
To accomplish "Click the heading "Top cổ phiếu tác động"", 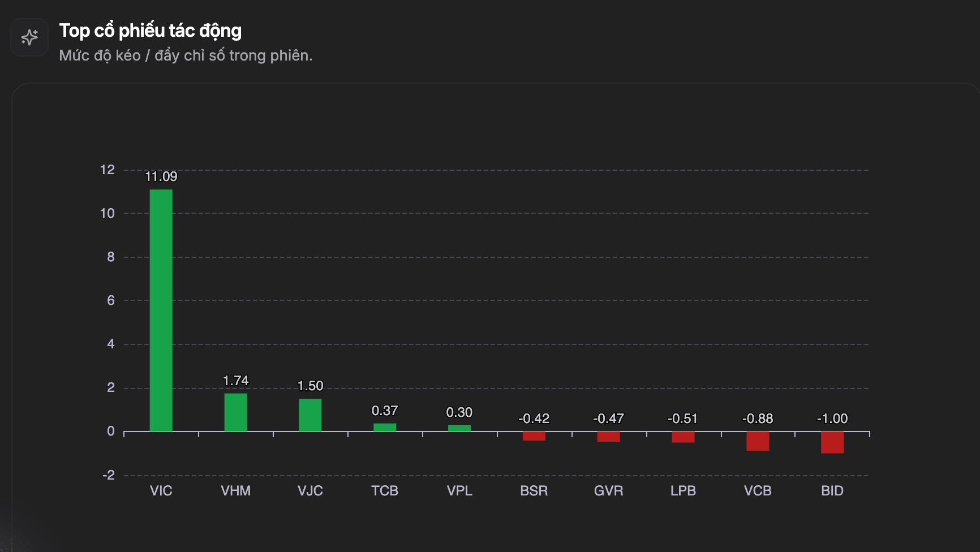I will tap(151, 31).
